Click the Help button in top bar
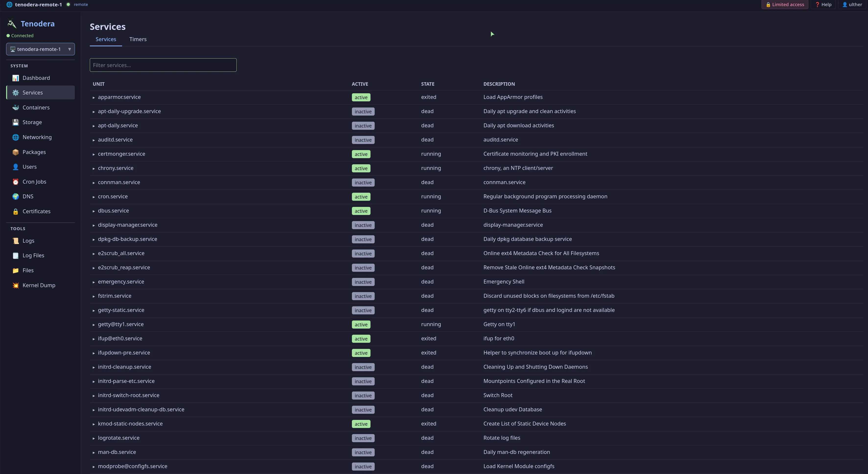Viewport: 868px width, 474px height. click(823, 4)
